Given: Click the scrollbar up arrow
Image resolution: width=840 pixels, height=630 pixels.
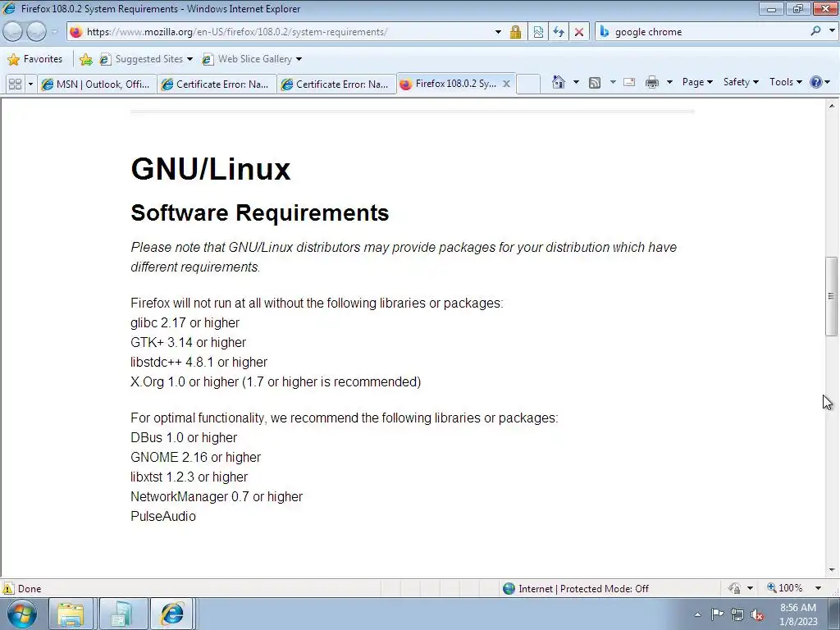Looking at the screenshot, I should 831,106.
